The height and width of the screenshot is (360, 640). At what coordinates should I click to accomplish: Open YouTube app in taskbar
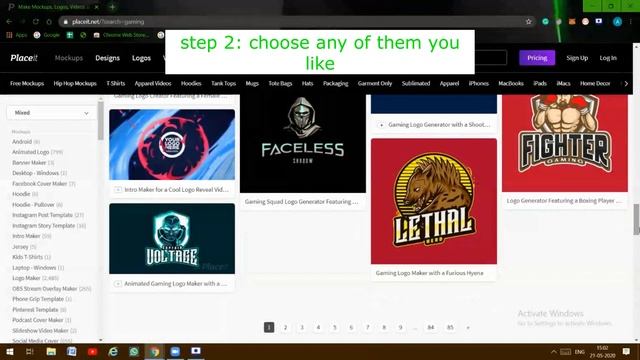tap(93, 351)
